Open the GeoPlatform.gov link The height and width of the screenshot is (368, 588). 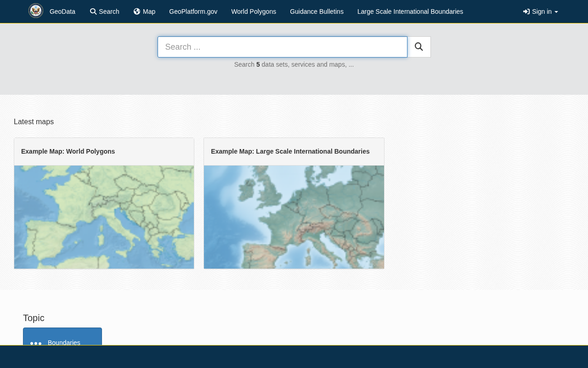(193, 11)
